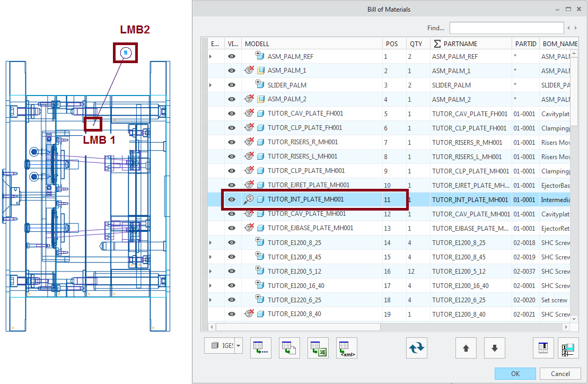This screenshot has width=588, height=384.
Task: Click the IGES export button
Action: 220,345
